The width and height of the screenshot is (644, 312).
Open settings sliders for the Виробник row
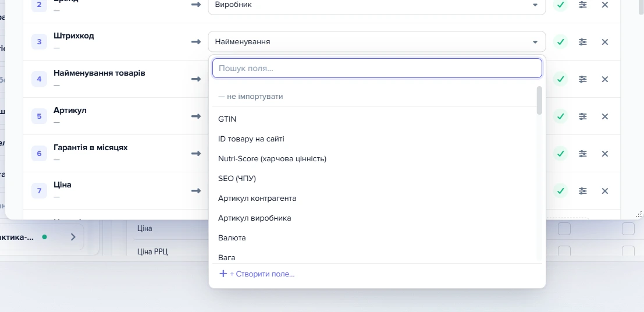pos(583,5)
